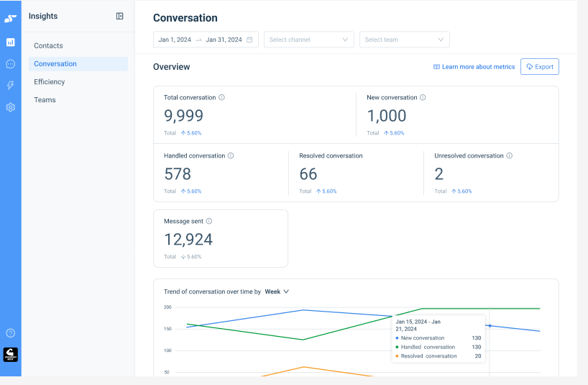Open the Teams section

45,100
